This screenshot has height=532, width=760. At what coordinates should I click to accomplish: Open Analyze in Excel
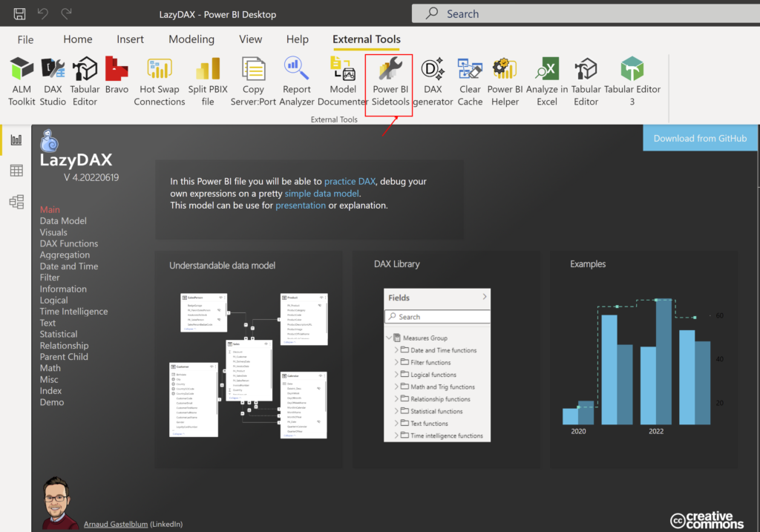546,78
